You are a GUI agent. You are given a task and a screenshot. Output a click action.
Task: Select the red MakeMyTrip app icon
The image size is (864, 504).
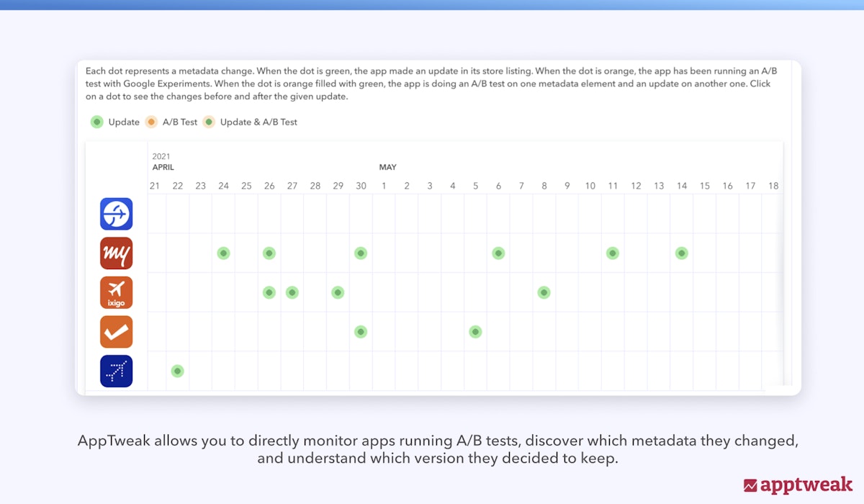pos(116,253)
